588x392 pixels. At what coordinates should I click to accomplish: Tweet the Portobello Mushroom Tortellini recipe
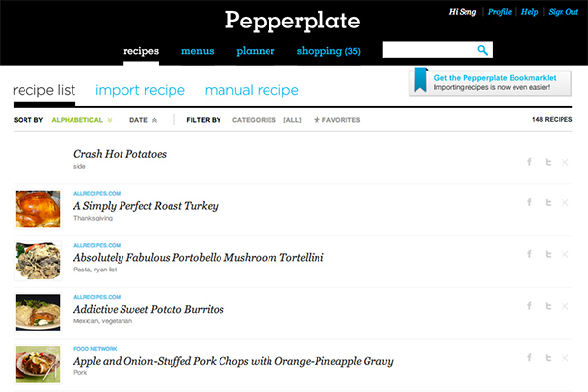coord(547,254)
